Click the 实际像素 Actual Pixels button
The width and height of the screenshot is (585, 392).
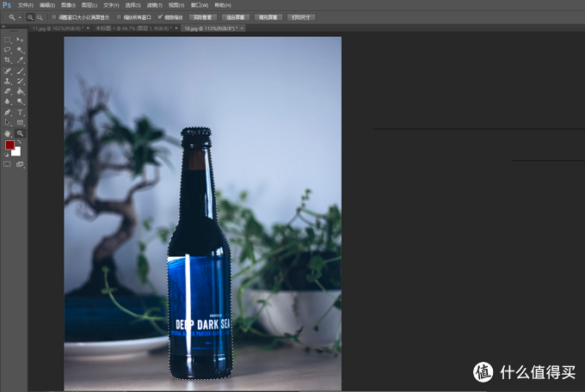click(202, 17)
